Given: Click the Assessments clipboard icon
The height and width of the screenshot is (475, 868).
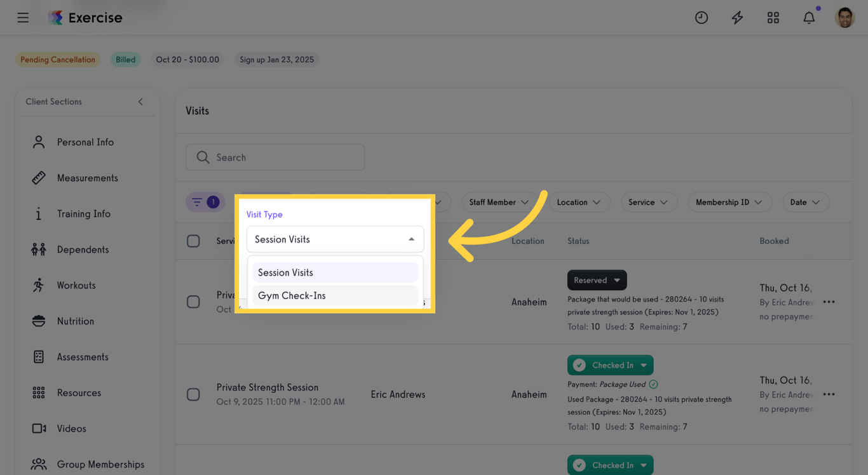Looking at the screenshot, I should point(39,357).
